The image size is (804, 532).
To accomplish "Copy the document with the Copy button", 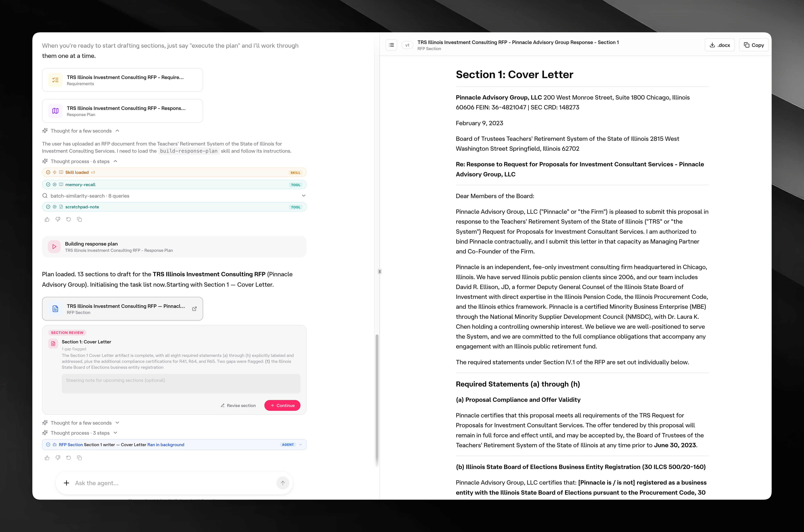I will click(x=754, y=45).
